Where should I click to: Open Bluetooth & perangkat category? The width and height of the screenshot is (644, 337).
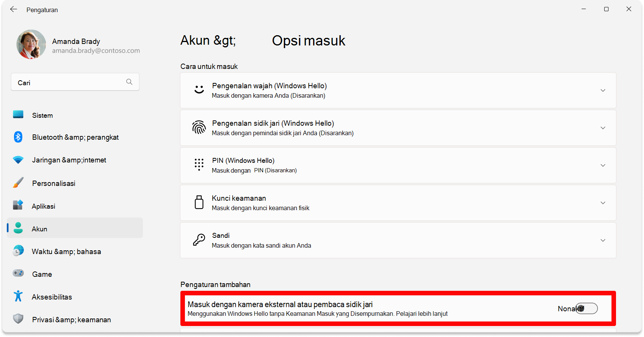(75, 137)
